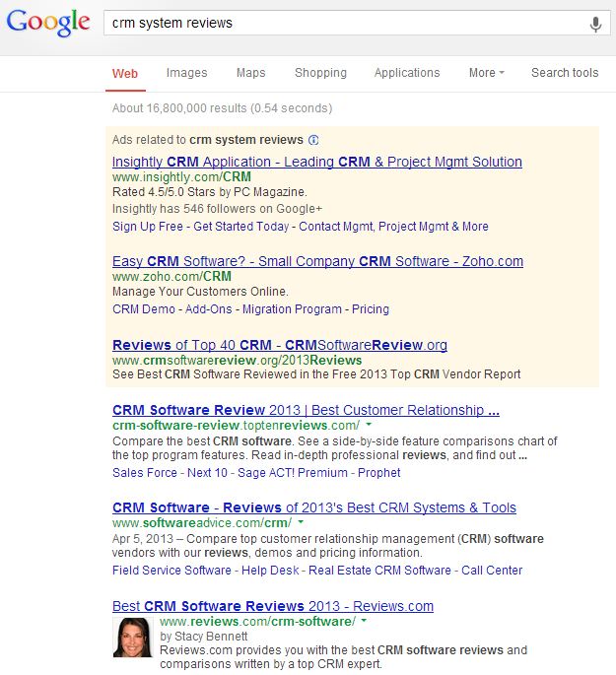Open Real Estate CRM Software sitelink
The image size is (616, 675).
[x=379, y=571]
